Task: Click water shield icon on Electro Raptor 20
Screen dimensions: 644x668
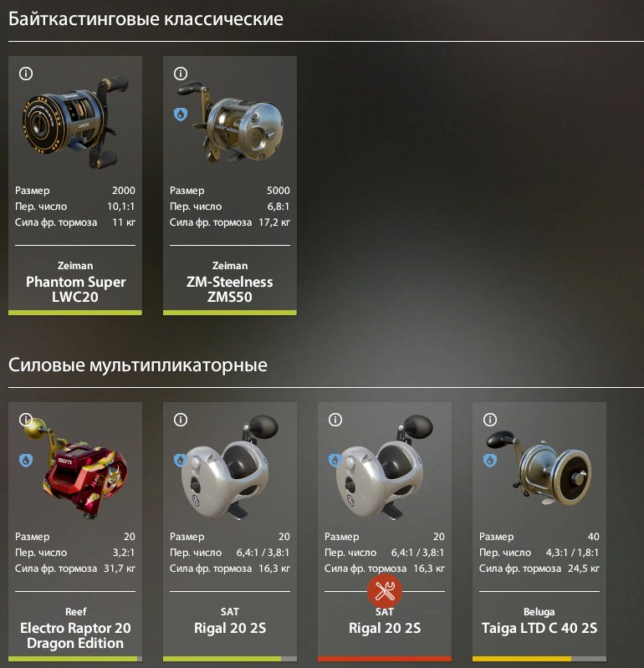Action: tap(26, 460)
